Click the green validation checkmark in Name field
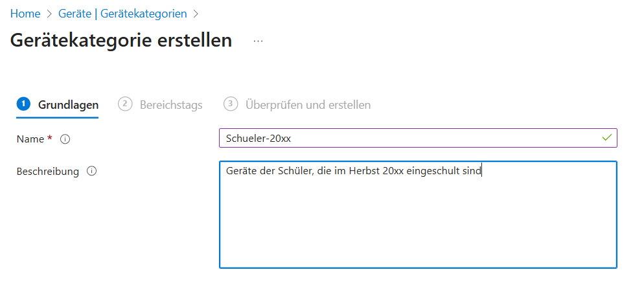 click(606, 138)
